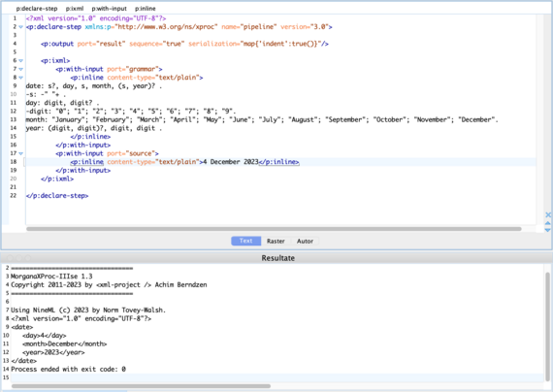Click closing p:with-input tag on line 16

point(82,145)
